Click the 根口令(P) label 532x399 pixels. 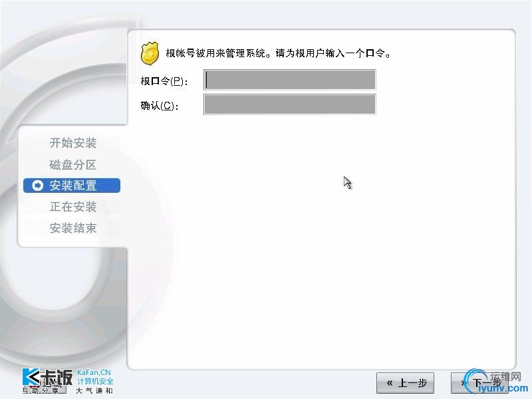pos(164,81)
